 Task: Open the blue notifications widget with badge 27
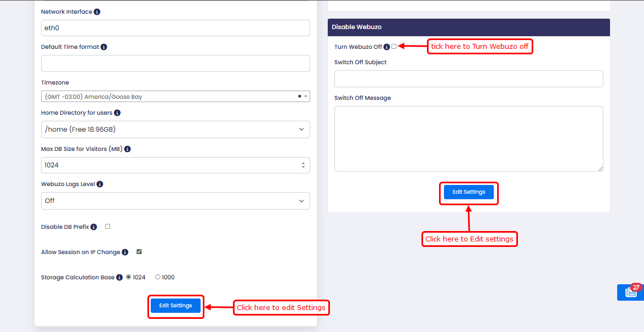(x=630, y=292)
